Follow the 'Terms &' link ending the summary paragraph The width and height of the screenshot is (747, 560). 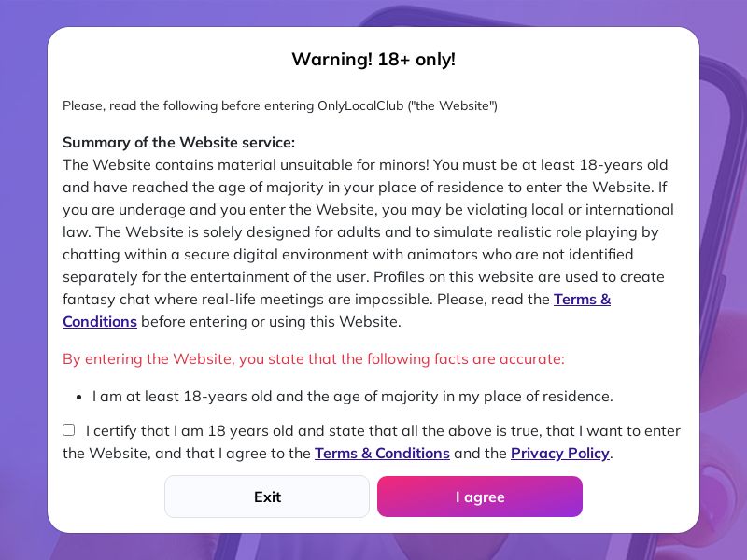[582, 300]
